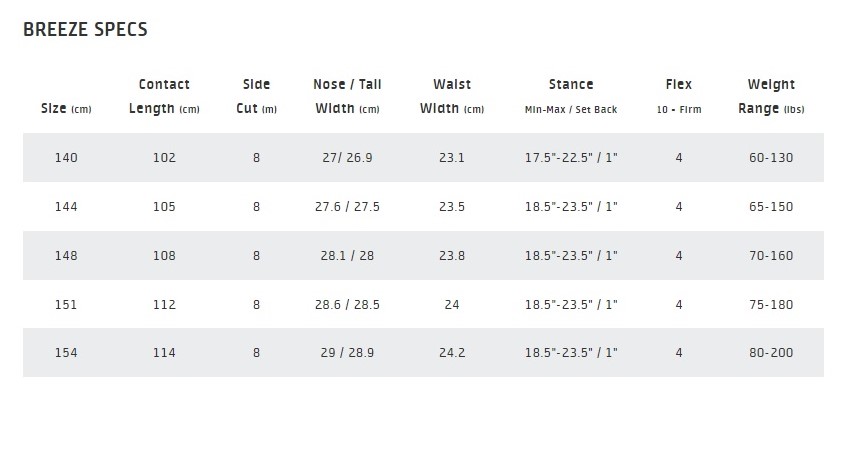
Task: Select the Waist Width column header
Action: pos(452,96)
